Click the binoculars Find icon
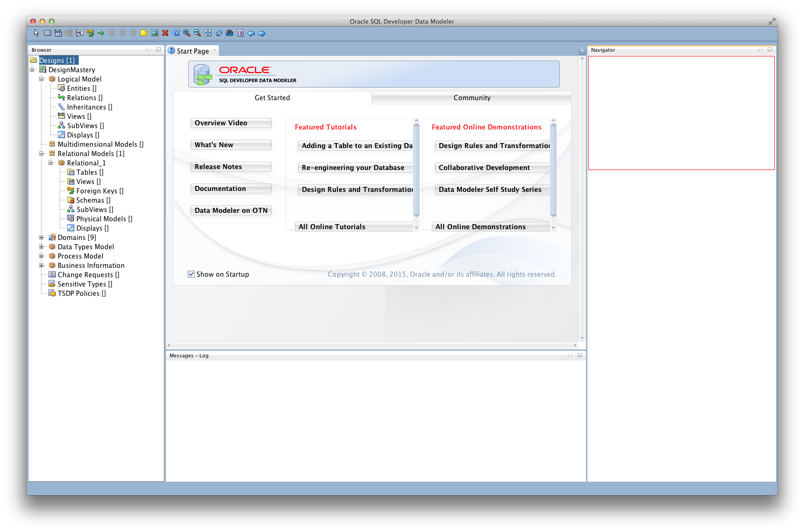The image size is (804, 532). [x=229, y=33]
